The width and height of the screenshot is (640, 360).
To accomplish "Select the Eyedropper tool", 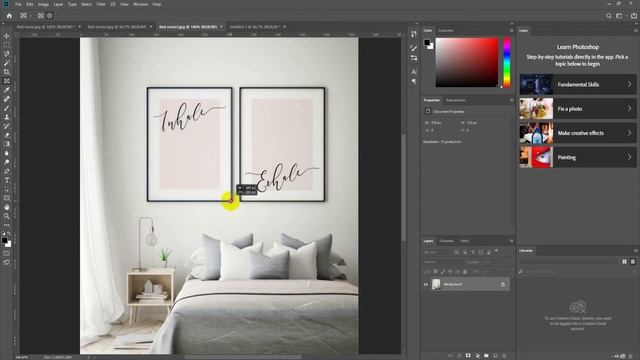I will click(7, 90).
